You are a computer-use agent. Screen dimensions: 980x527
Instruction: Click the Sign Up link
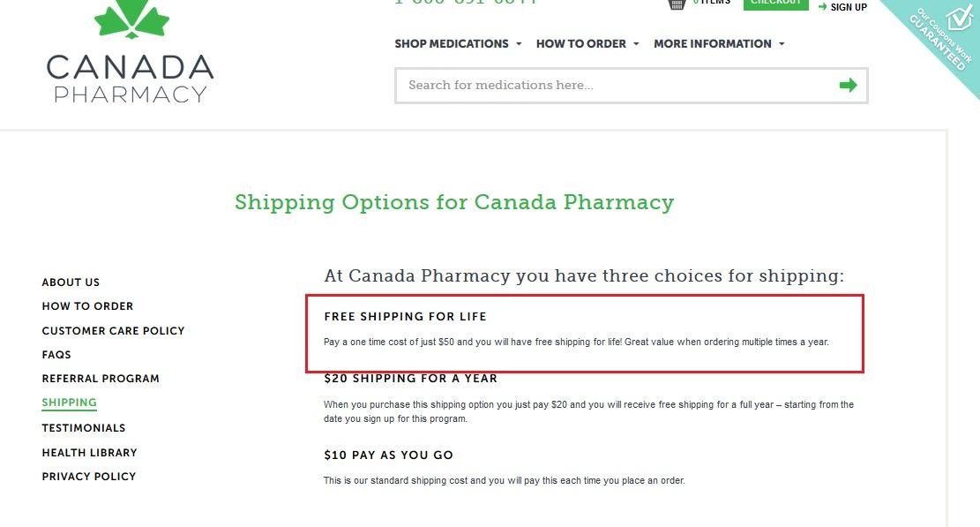[x=849, y=7]
